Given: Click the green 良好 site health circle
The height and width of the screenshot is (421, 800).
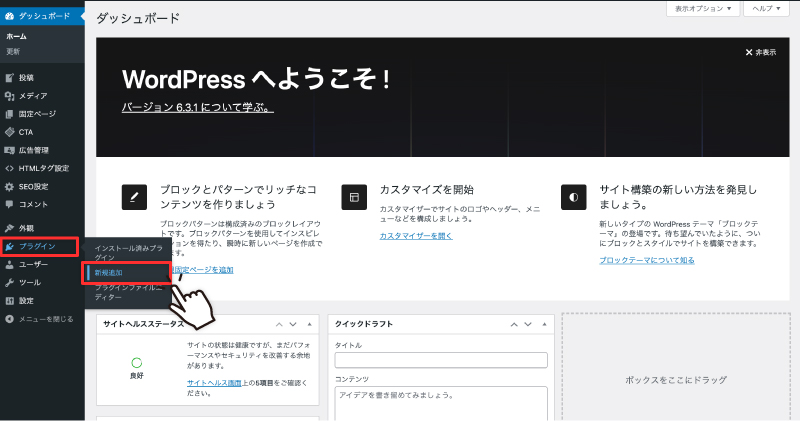Looking at the screenshot, I should (137, 363).
